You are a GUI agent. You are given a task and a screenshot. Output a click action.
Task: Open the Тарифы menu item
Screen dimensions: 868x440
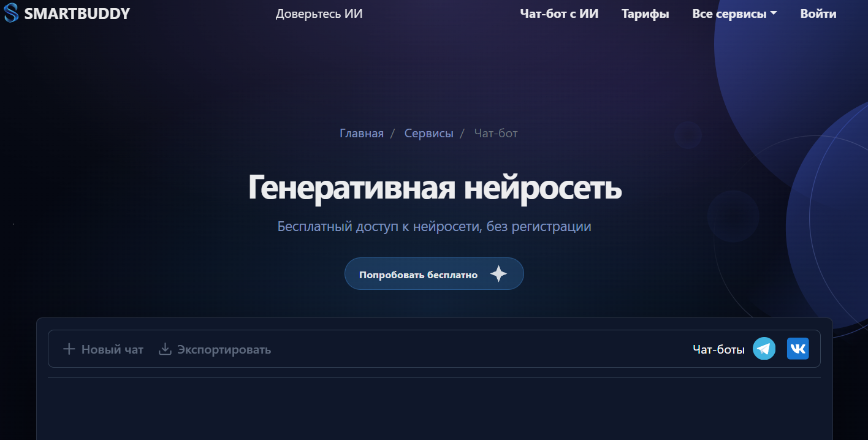pos(645,13)
